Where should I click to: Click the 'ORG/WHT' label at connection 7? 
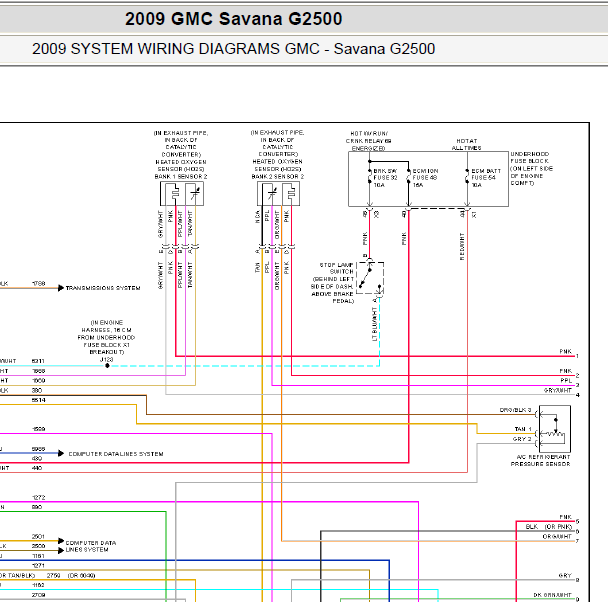click(557, 536)
